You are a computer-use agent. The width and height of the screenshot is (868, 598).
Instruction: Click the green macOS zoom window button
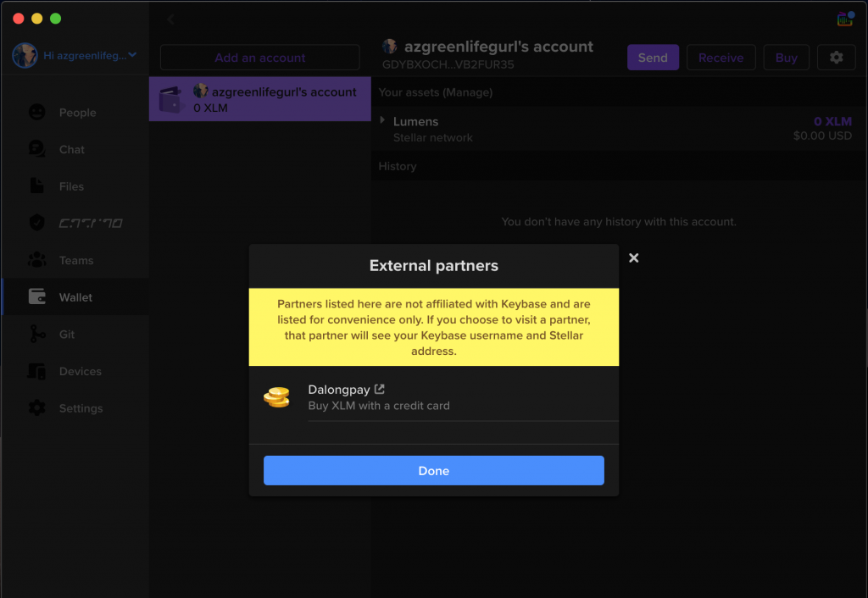point(55,19)
